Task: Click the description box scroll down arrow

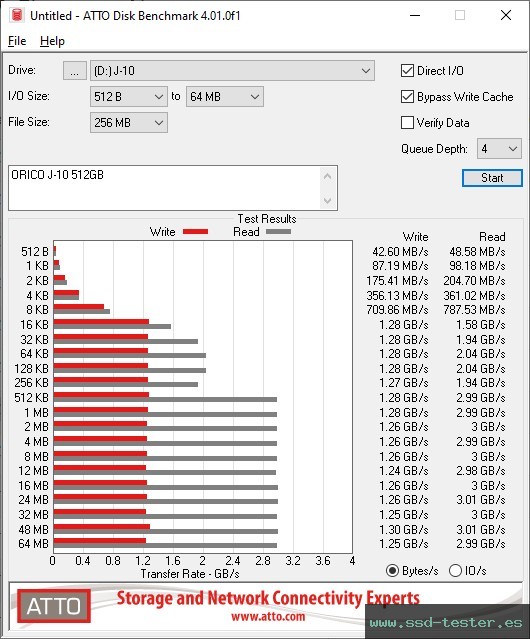Action: point(328,201)
